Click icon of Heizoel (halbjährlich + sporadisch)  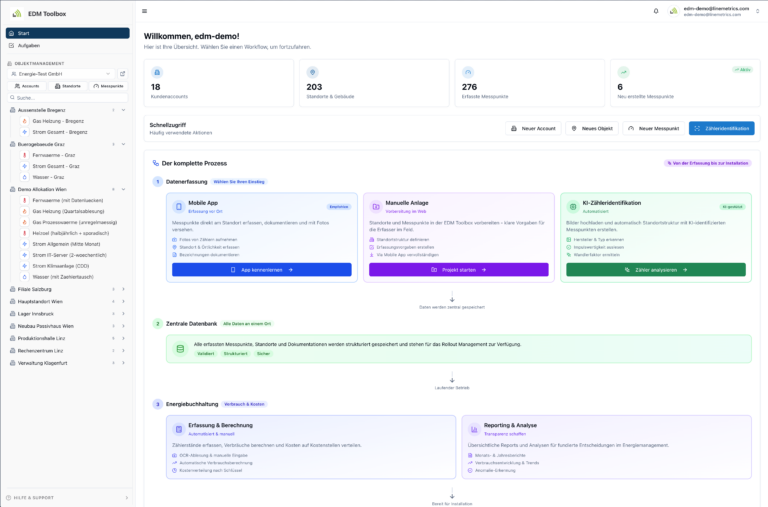(24, 233)
